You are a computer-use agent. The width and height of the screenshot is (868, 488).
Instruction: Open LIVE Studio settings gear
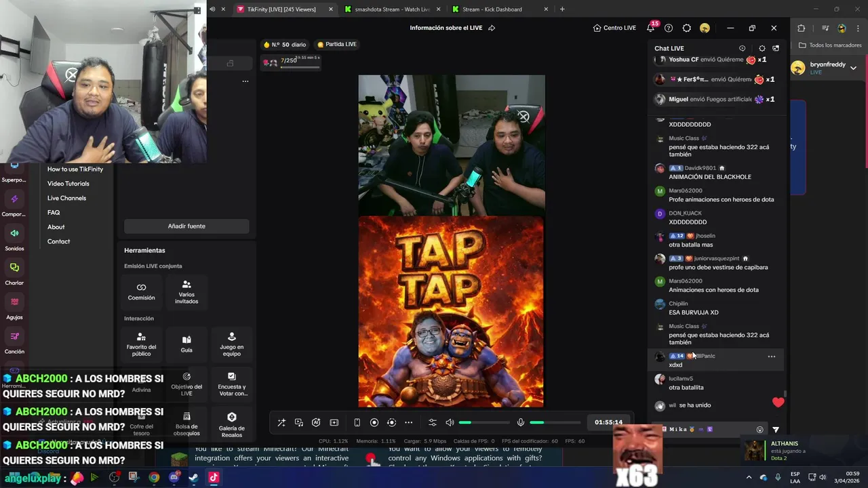687,28
